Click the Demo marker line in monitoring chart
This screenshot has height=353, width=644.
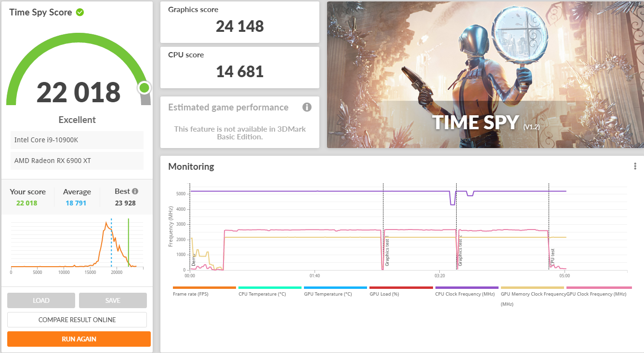(190, 227)
